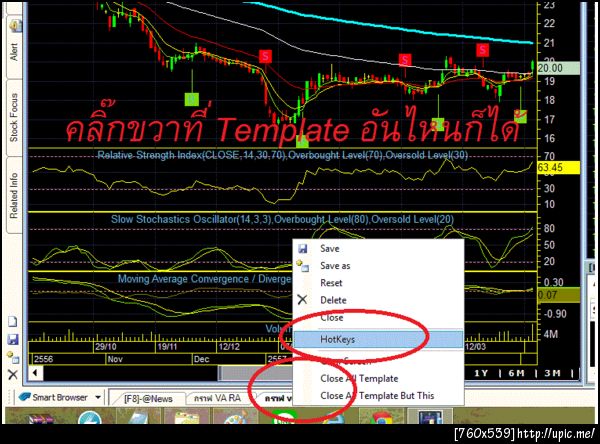The image size is (600, 444).
Task: Click the 12/12 date label on time axis
Action: click(229, 347)
